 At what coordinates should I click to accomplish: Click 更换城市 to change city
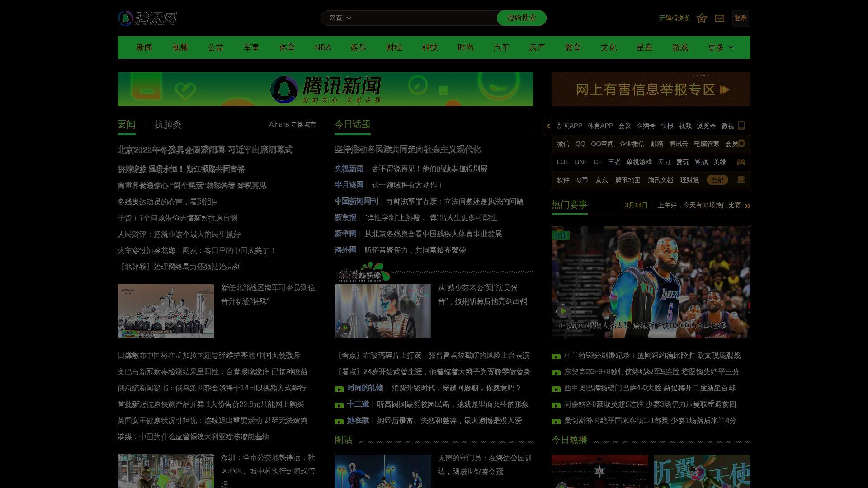tap(303, 124)
